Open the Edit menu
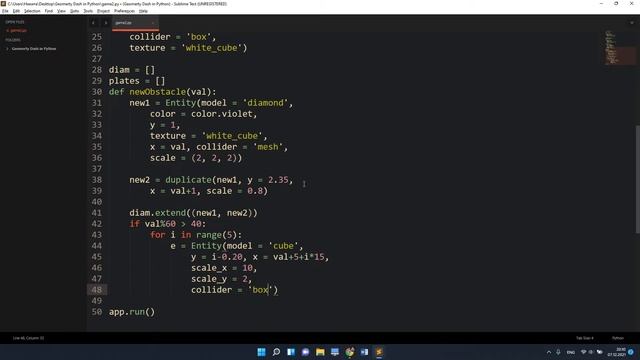 coord(16,11)
